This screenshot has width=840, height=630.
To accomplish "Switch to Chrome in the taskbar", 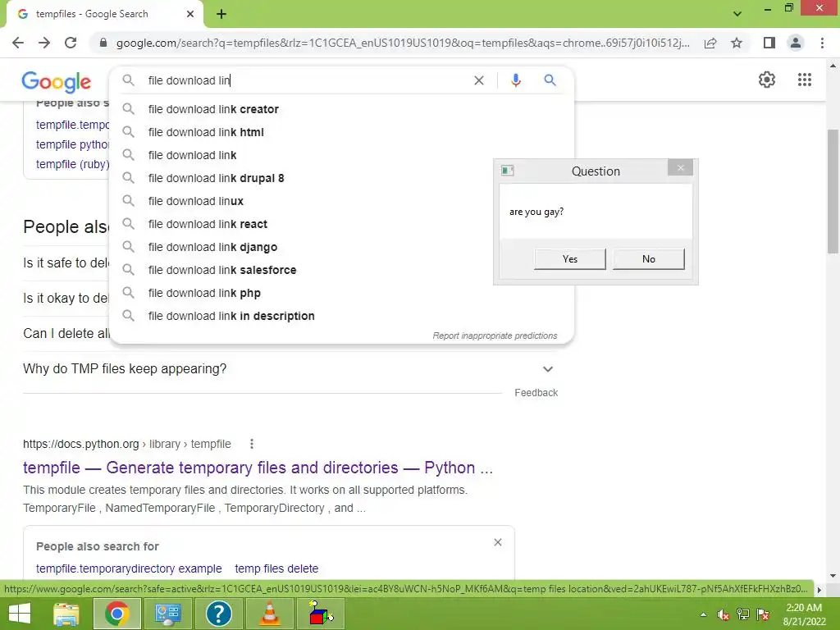I will pyautogui.click(x=116, y=614).
